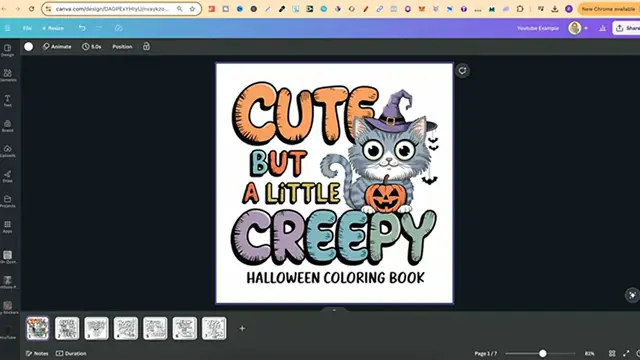Open the Brand panel
640x360 pixels.
point(7,126)
